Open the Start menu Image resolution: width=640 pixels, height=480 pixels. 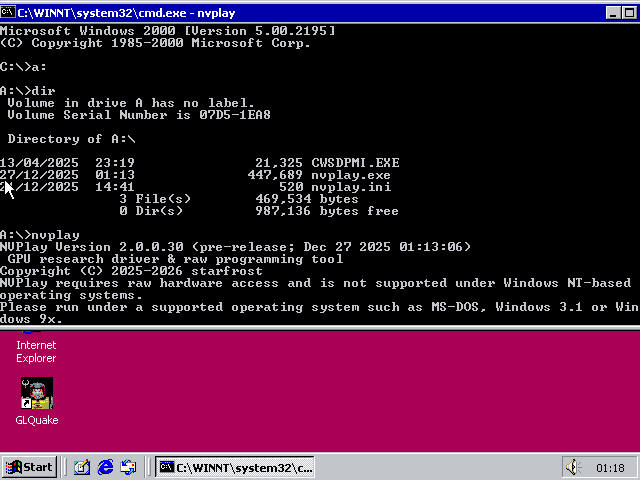point(29,467)
